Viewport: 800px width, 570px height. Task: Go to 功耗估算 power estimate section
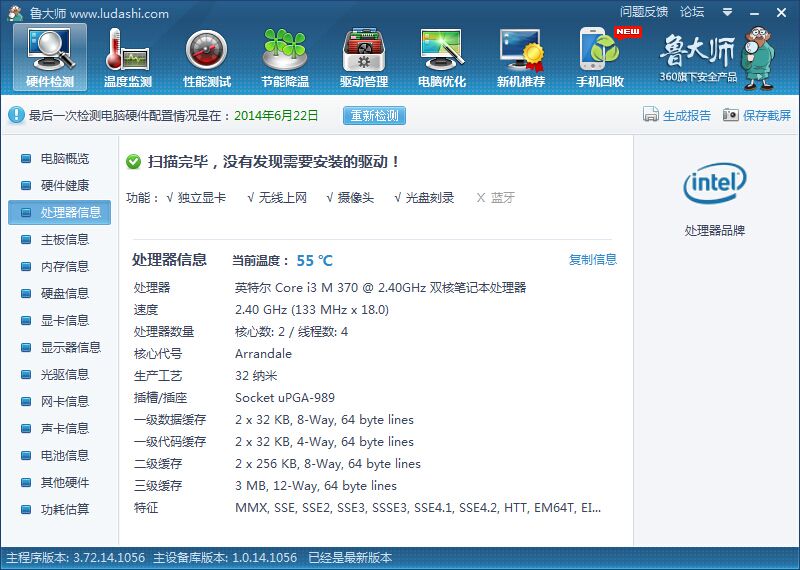pos(64,510)
